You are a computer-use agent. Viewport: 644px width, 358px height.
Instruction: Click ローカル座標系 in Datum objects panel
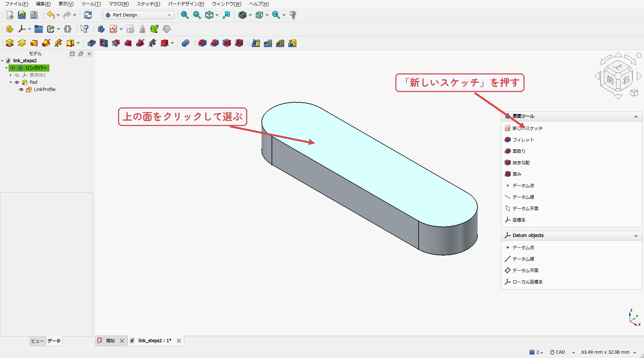pyautogui.click(x=524, y=282)
